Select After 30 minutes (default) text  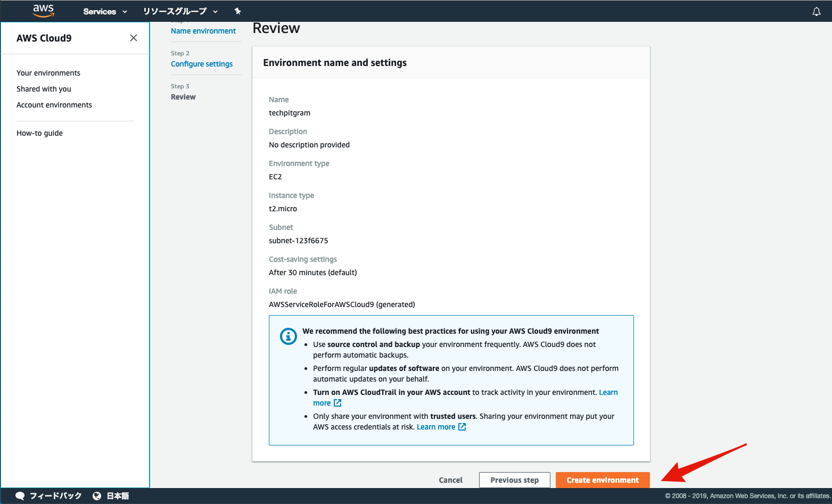(312, 272)
